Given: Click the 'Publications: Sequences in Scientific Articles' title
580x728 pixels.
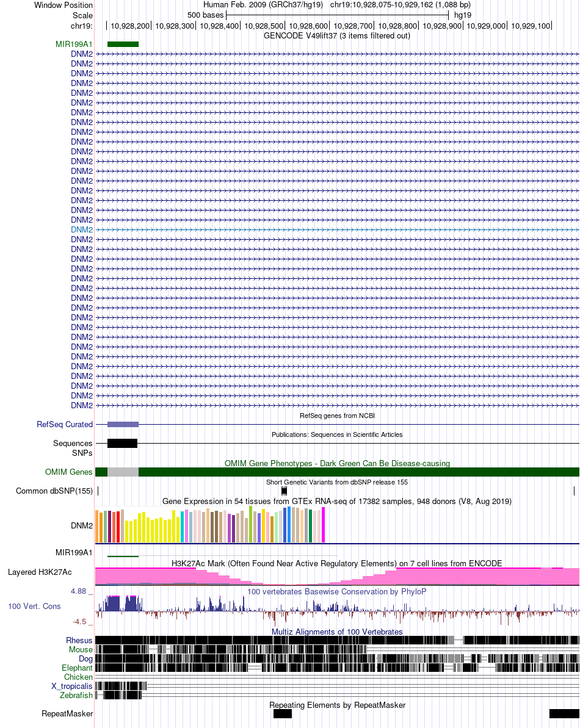Looking at the screenshot, I should (337, 434).
